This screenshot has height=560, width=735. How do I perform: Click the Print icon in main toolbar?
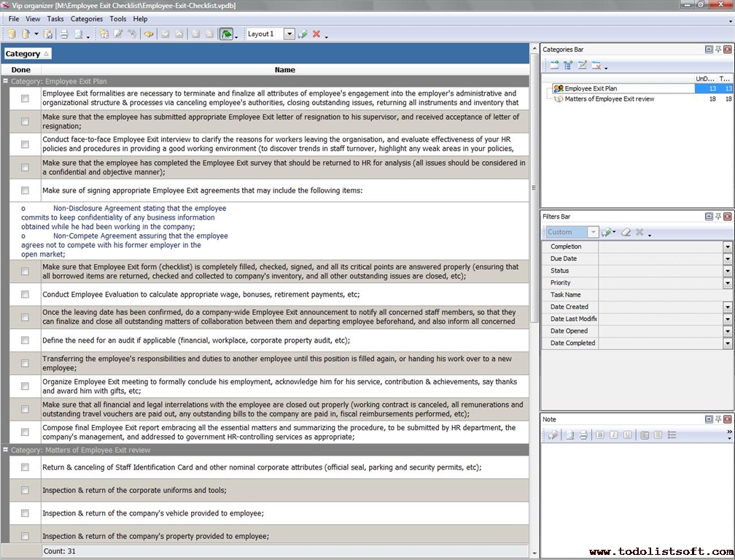[x=63, y=34]
